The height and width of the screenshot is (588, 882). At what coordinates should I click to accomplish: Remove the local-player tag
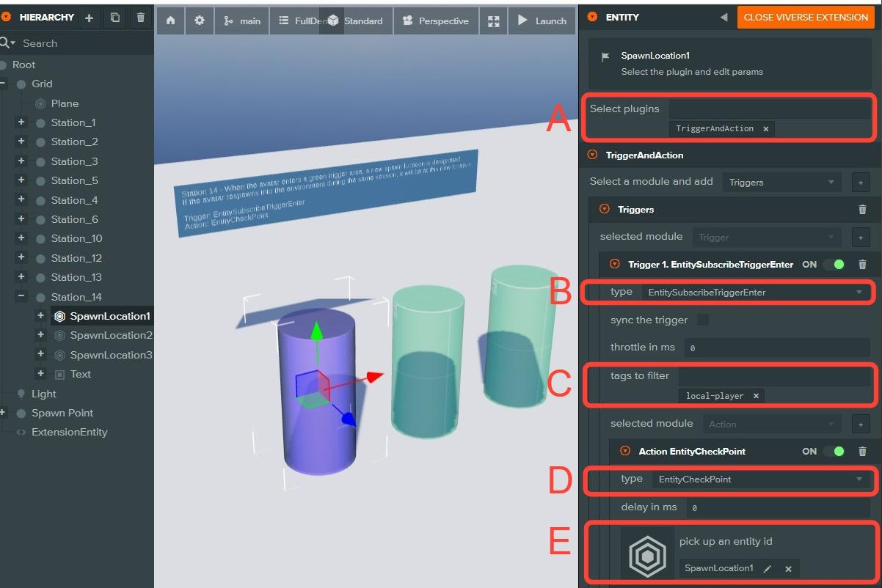[756, 396]
